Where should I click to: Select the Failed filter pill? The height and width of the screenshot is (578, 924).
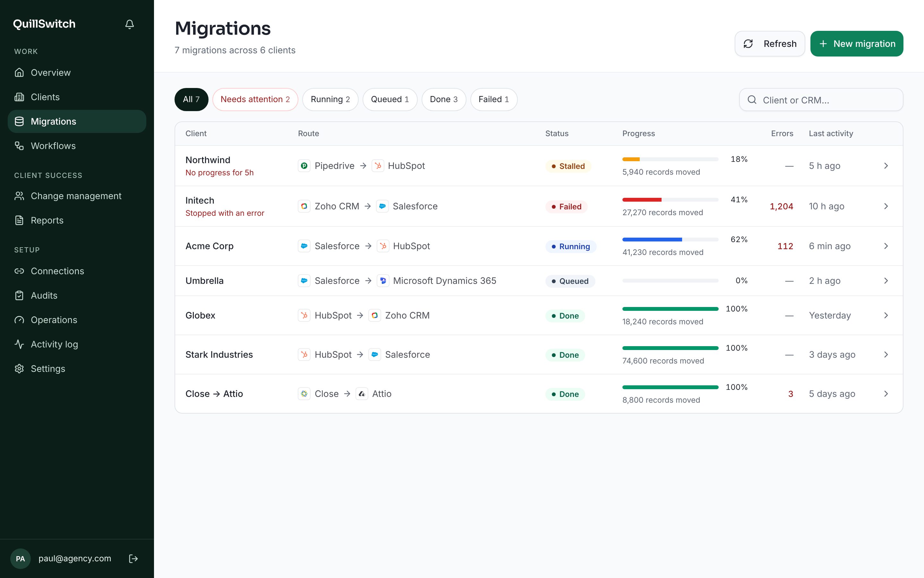click(494, 100)
